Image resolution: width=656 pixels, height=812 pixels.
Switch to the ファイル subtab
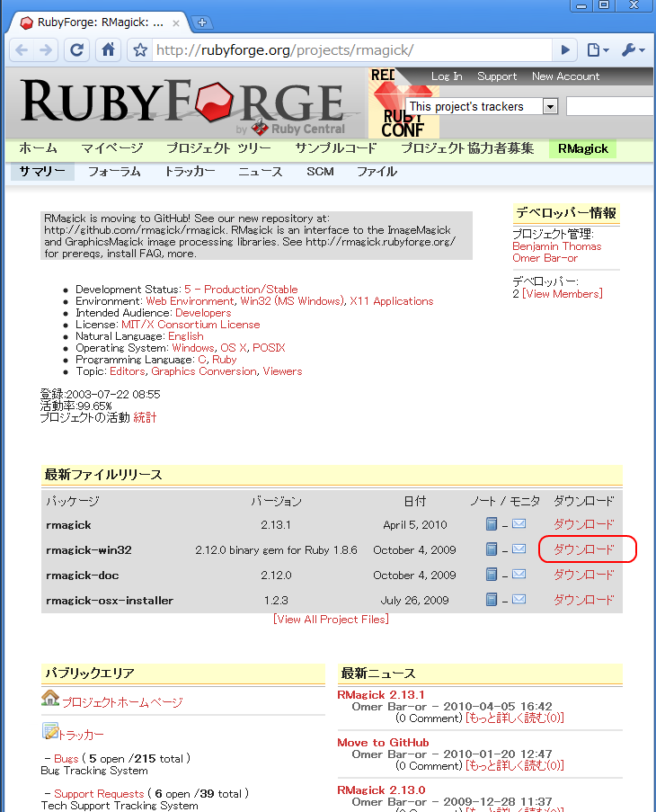(x=377, y=172)
